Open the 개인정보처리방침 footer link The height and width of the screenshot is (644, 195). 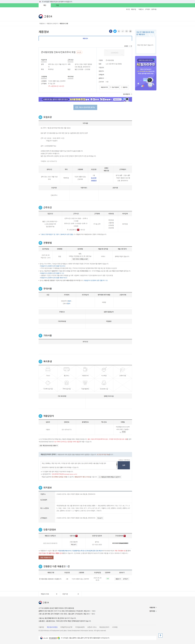click(52, 627)
